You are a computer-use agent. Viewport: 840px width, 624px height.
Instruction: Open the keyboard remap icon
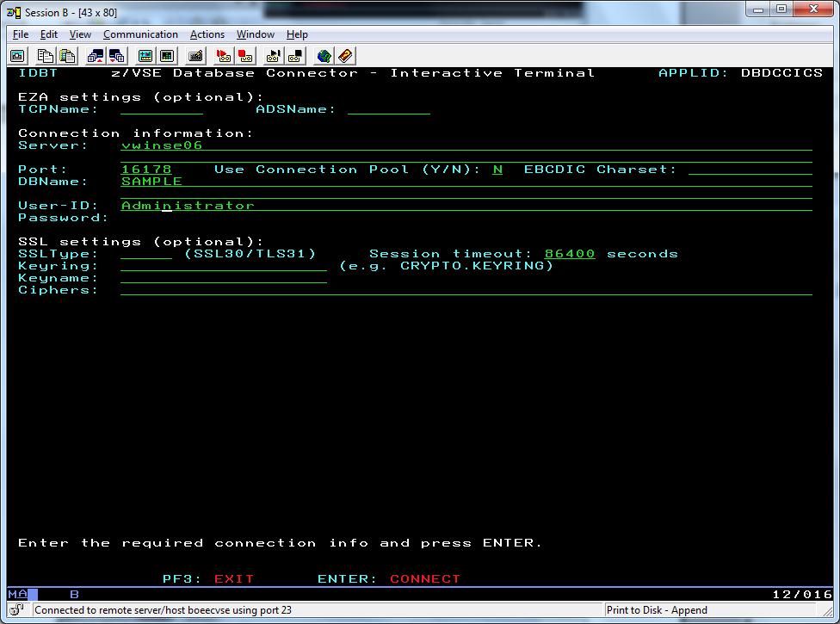point(195,56)
